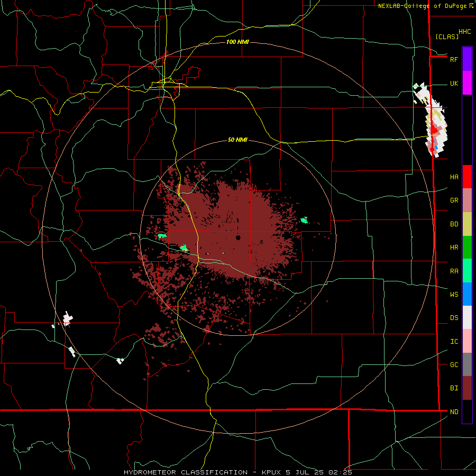Click the "WS" legend label
The width and height of the screenshot is (476, 476).
[454, 294]
